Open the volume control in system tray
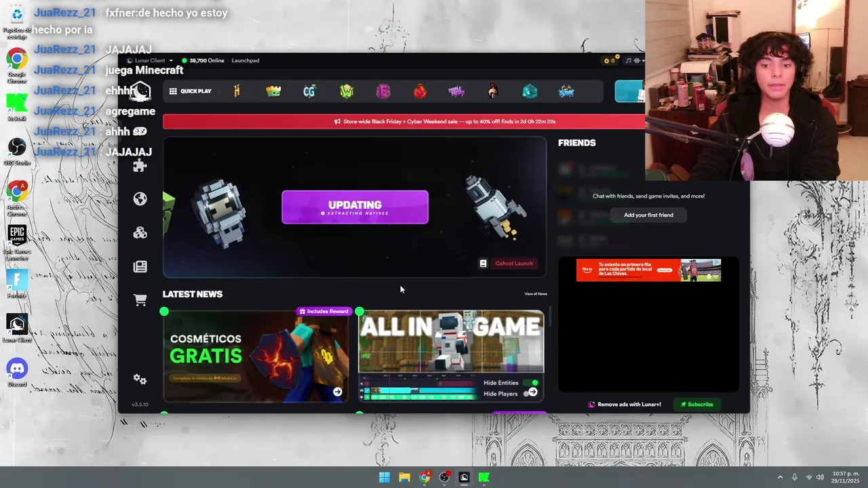This screenshot has width=868, height=488. click(x=820, y=477)
